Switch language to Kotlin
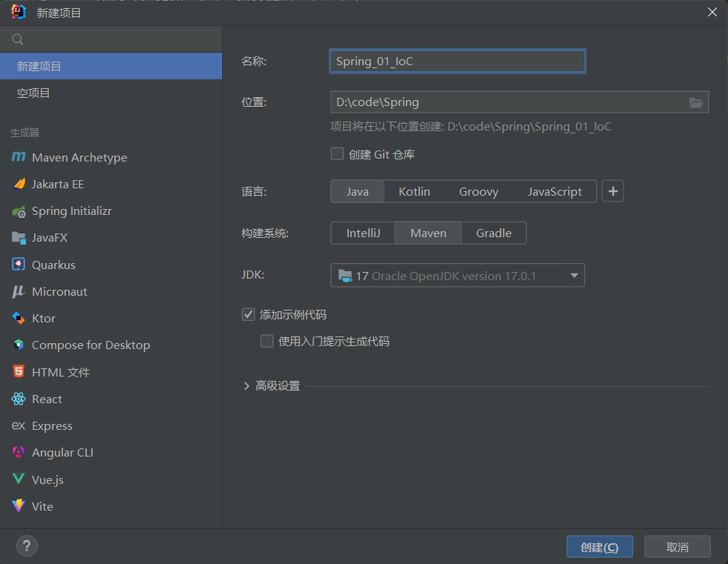Viewport: 728px width, 564px height. click(x=414, y=191)
